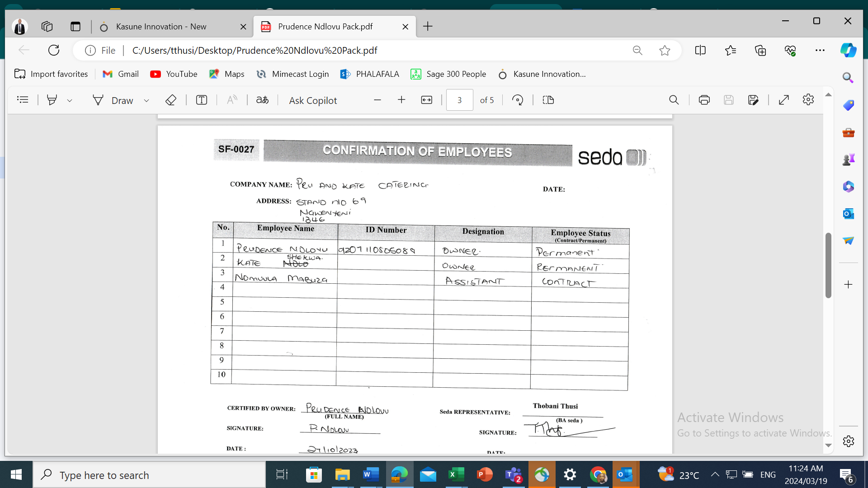Switch to Kasune Innovation tab
The width and height of the screenshot is (868, 488).
[x=161, y=27]
